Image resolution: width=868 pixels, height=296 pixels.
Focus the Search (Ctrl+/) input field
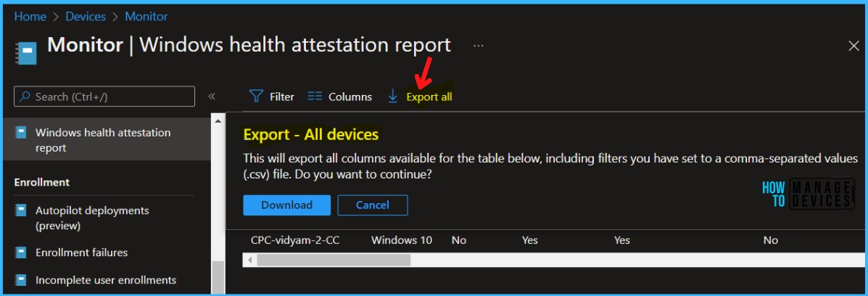coord(104,96)
